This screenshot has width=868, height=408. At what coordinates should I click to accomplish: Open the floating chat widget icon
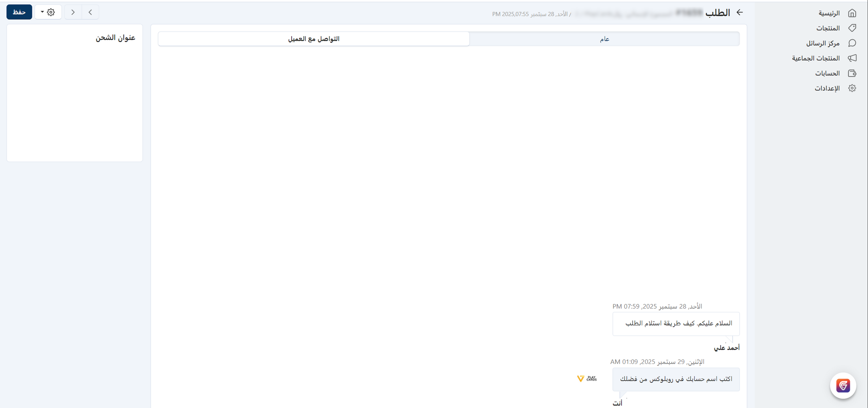[843, 385]
